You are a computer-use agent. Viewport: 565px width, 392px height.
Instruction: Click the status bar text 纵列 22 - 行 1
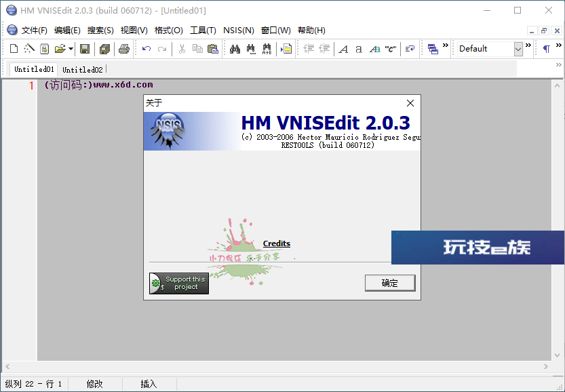point(33,384)
